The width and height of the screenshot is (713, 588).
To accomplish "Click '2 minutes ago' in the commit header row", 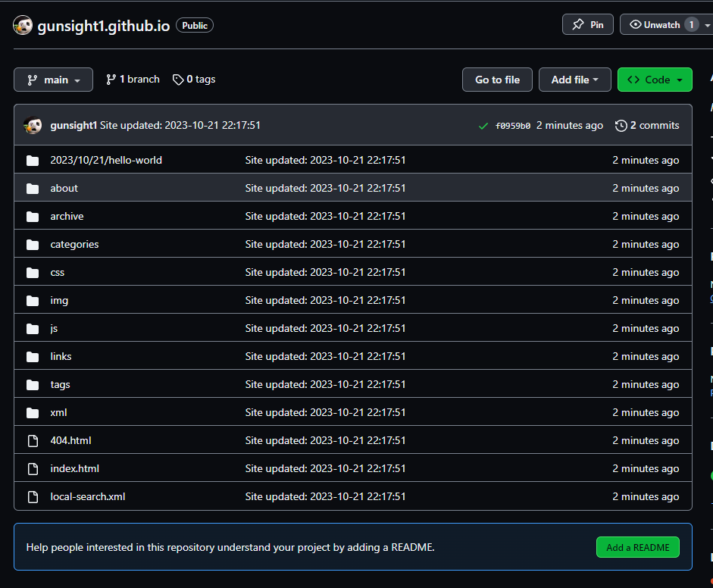I will [570, 126].
